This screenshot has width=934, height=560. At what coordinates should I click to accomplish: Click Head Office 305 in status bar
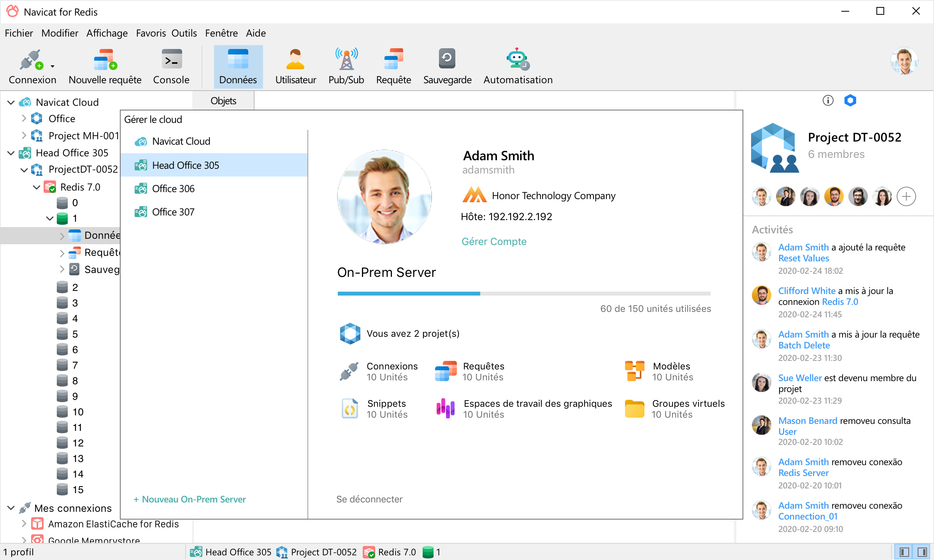(230, 552)
